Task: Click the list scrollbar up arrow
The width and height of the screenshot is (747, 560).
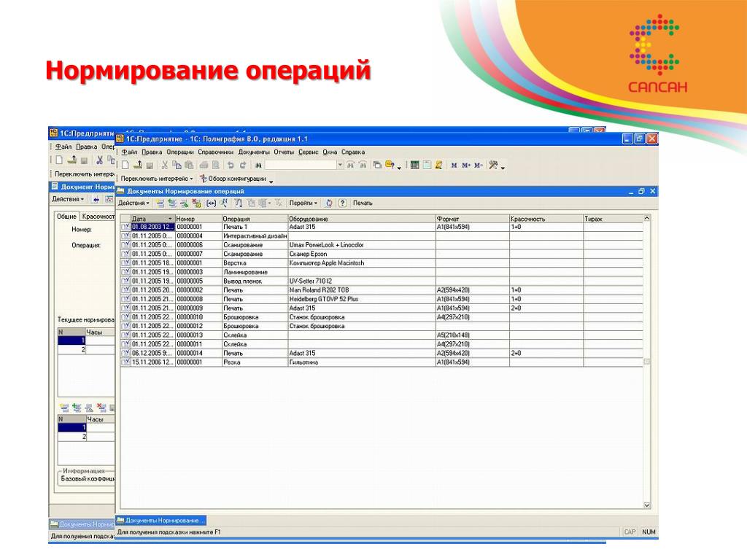Action: (646, 218)
